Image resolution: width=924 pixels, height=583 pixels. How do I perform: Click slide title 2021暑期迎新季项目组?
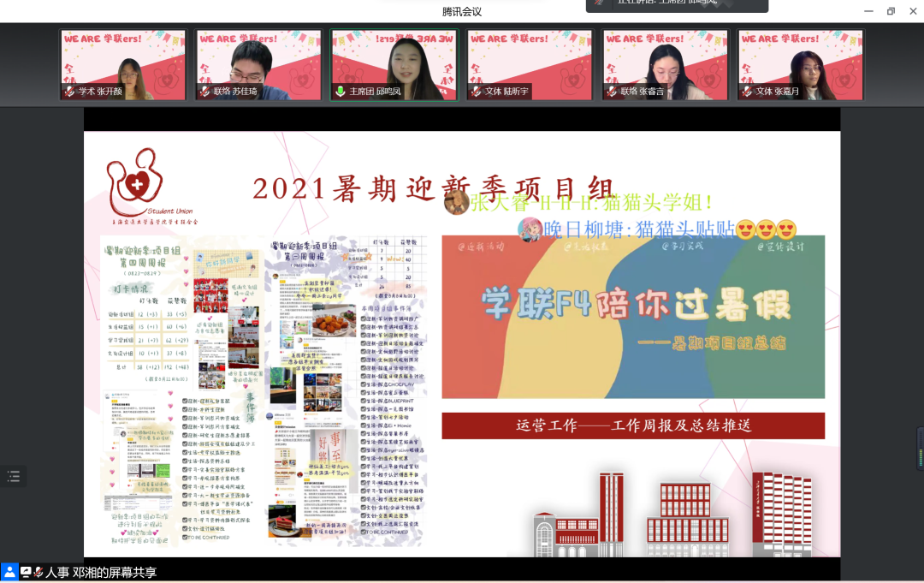[435, 188]
